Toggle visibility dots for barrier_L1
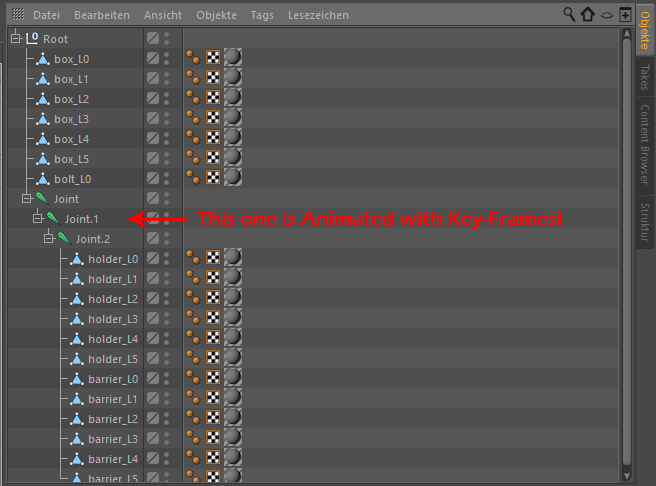This screenshot has height=486, width=656. coord(167,399)
